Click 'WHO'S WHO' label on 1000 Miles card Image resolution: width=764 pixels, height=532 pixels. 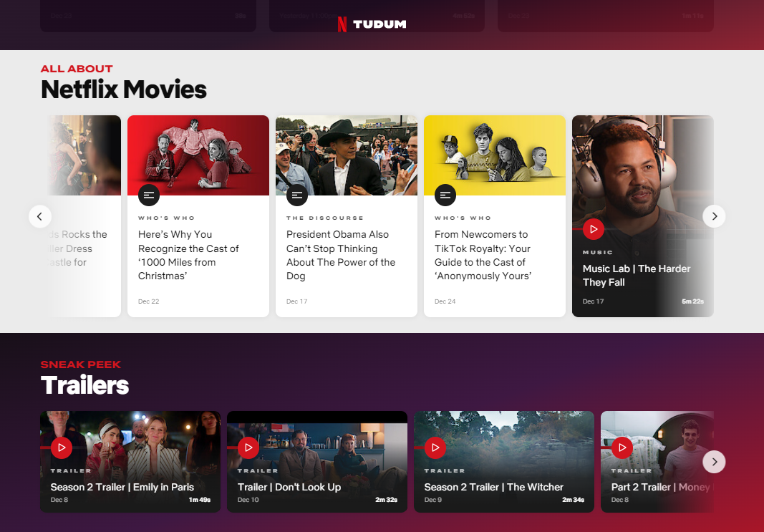coord(166,218)
